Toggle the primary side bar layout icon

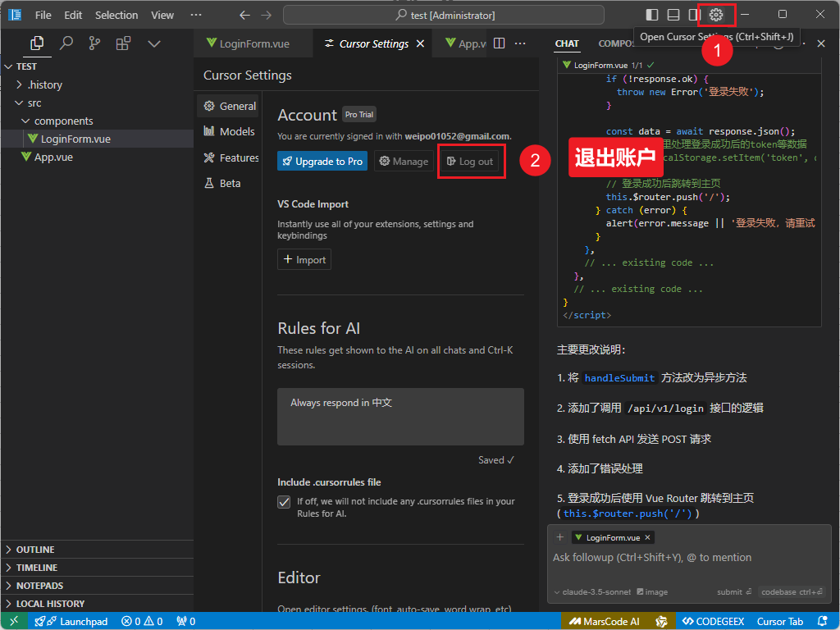pyautogui.click(x=652, y=15)
